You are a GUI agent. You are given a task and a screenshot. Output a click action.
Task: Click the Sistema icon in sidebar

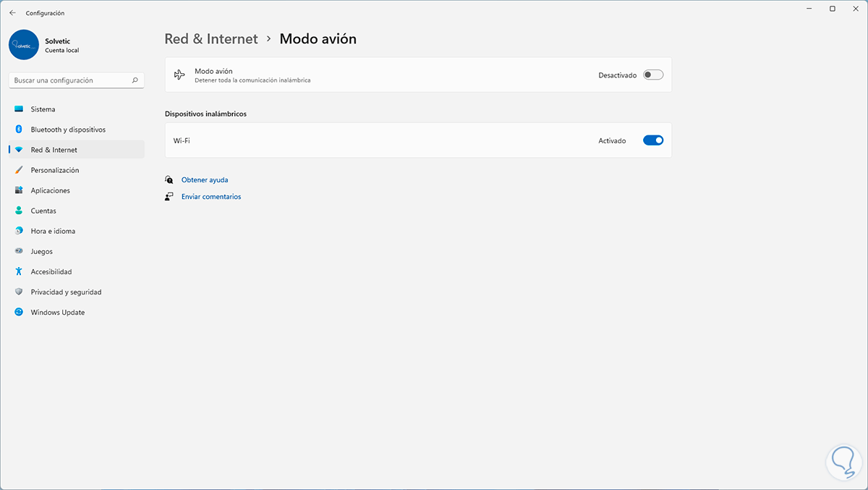pos(19,109)
